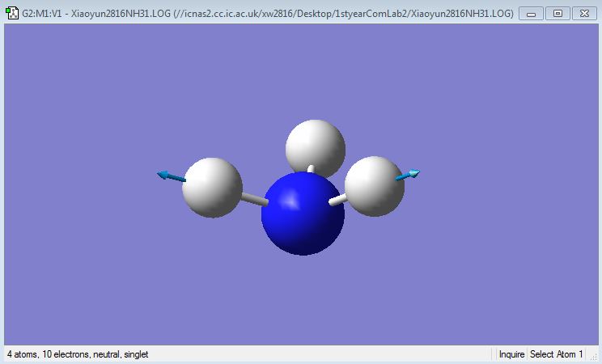The image size is (602, 364).
Task: Select the left hydrogen atom
Action: pyautogui.click(x=212, y=188)
